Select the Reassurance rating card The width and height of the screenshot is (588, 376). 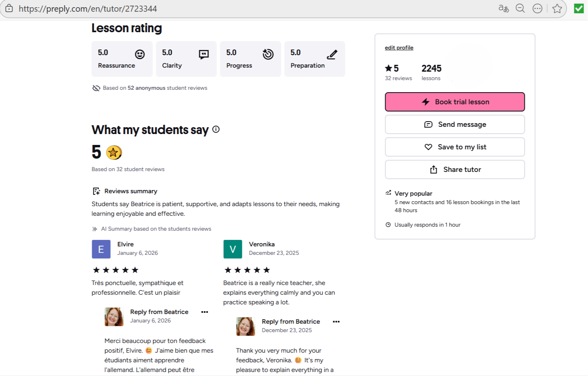(122, 59)
